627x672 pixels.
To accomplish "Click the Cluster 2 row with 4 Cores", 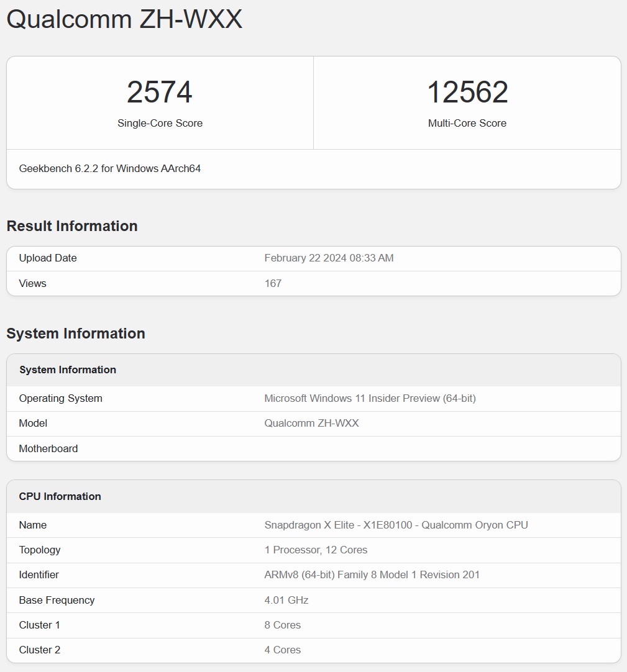I will [282, 650].
